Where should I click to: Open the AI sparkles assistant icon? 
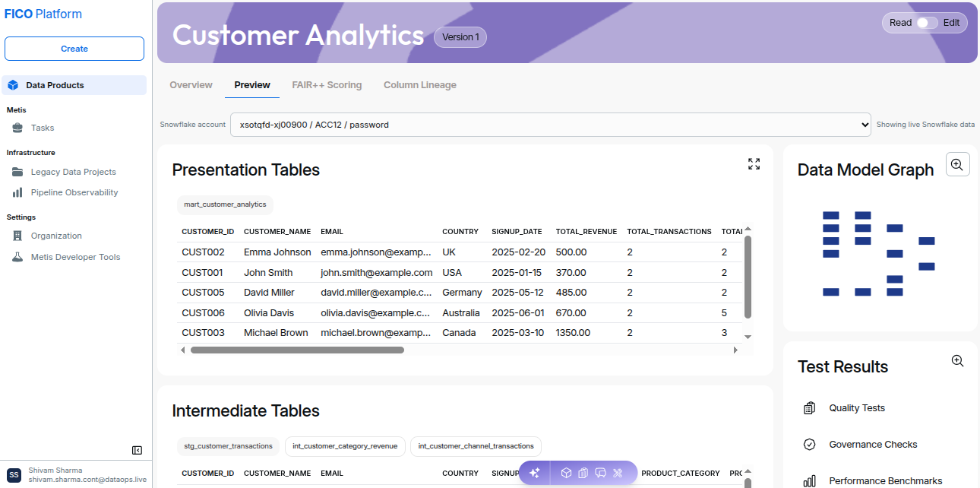click(x=534, y=473)
